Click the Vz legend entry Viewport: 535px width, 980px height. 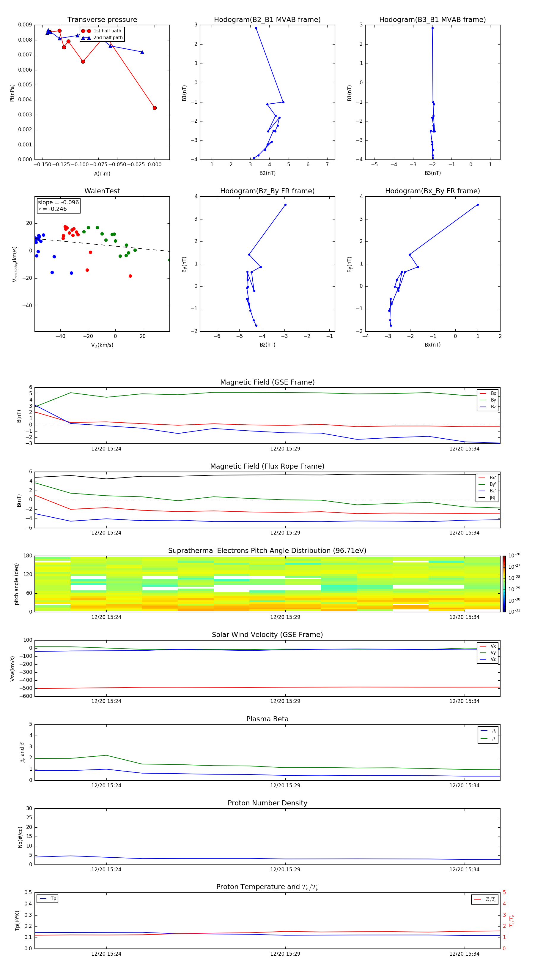click(488, 659)
